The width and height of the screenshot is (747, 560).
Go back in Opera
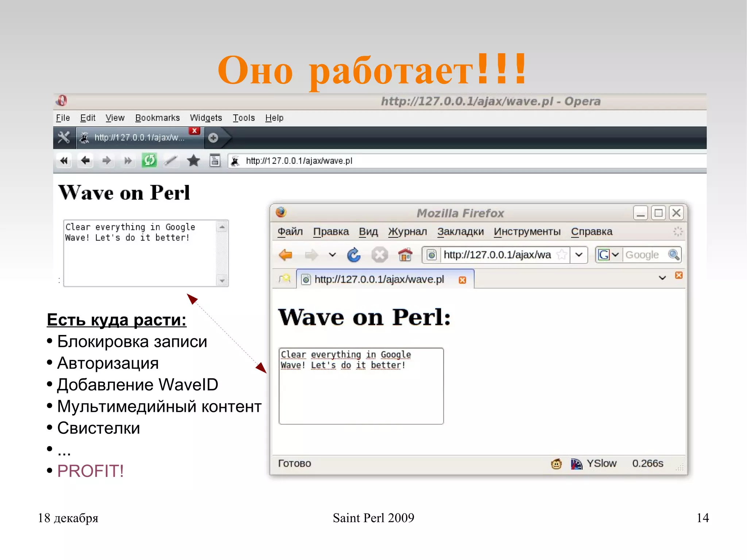coord(85,161)
